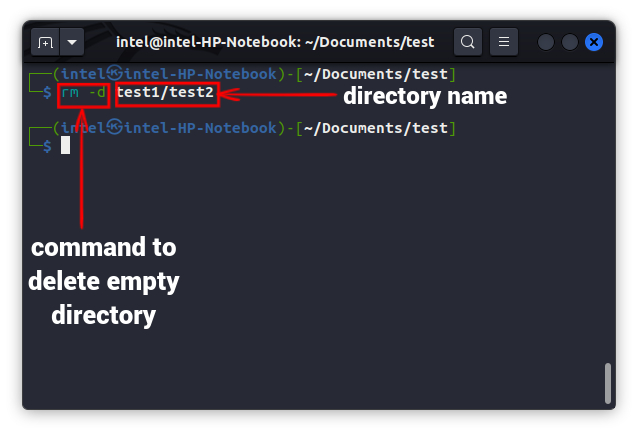
Task: Click the skull icon in second prompt
Action: point(115,128)
